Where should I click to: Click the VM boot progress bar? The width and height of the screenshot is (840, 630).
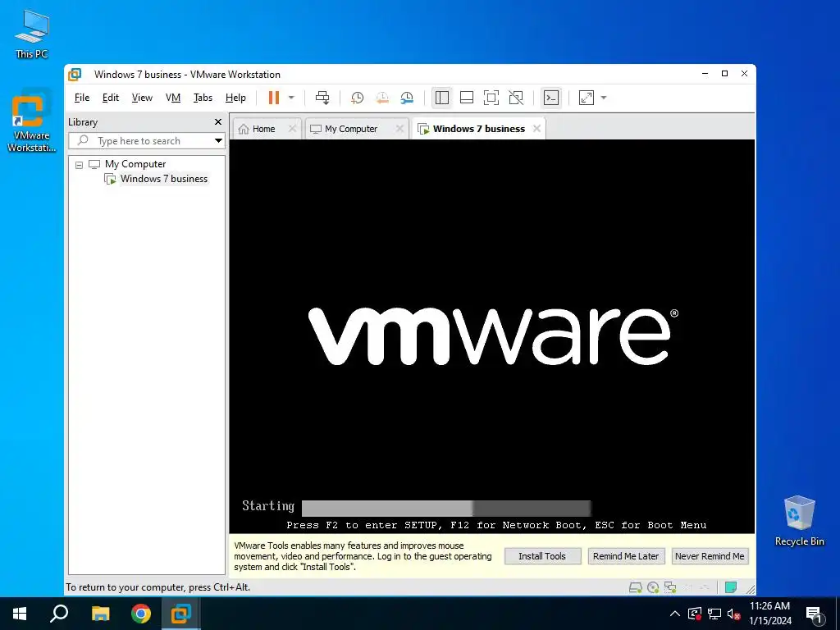(445, 508)
